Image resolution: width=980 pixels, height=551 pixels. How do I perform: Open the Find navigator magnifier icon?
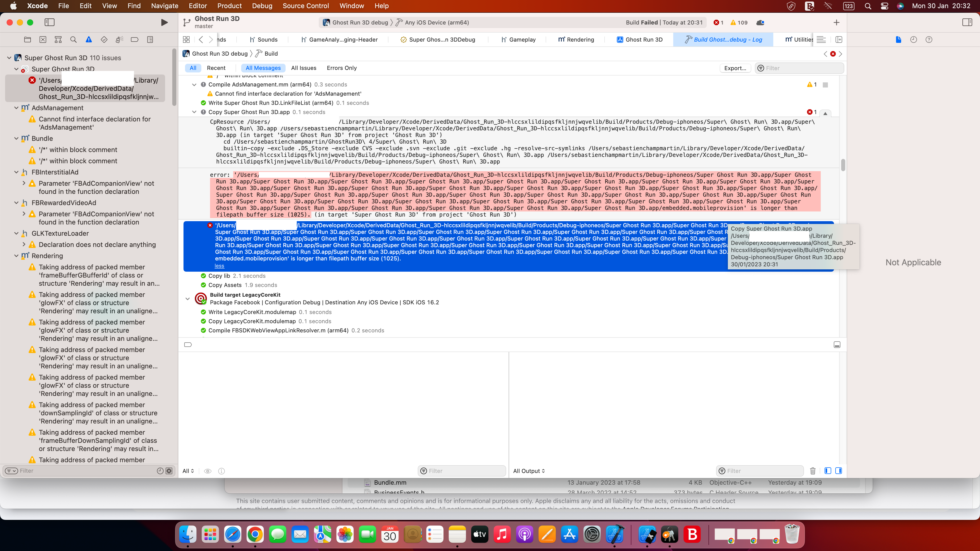(x=73, y=40)
